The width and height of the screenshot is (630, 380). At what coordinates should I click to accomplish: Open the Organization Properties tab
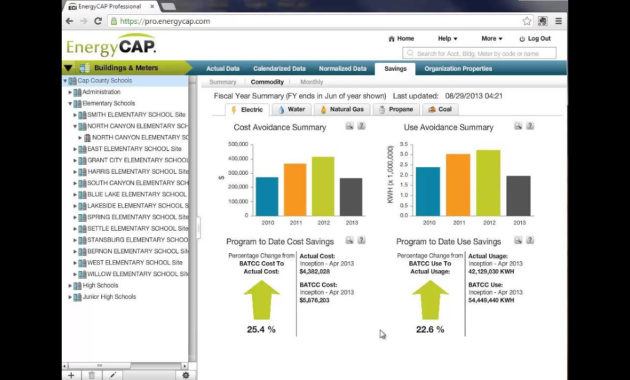tap(458, 69)
